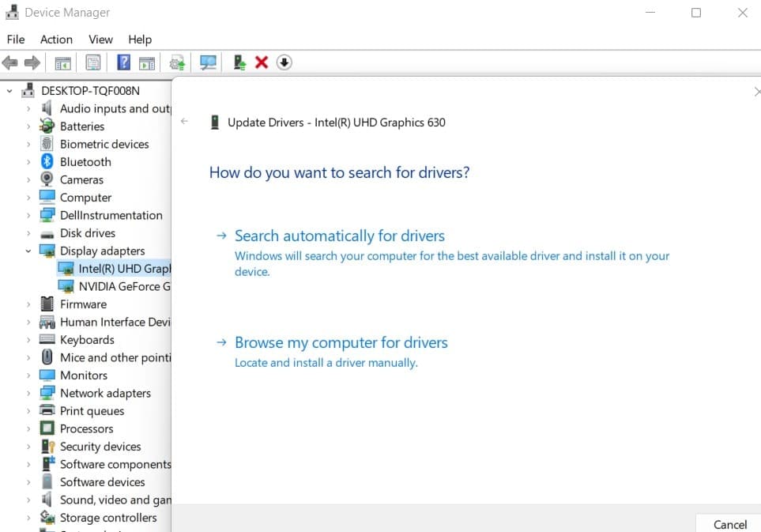The width and height of the screenshot is (761, 532).
Task: Navigate back using the toolbar arrow
Action: tap(10, 62)
